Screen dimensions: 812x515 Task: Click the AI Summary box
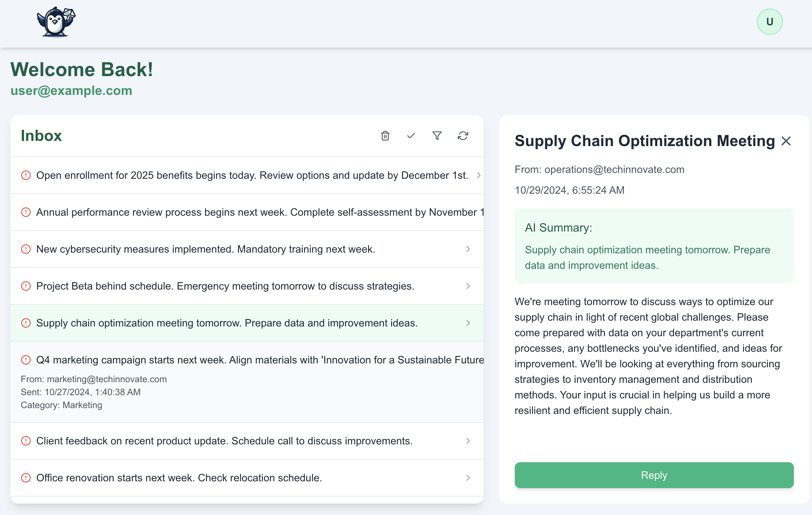[x=653, y=246]
